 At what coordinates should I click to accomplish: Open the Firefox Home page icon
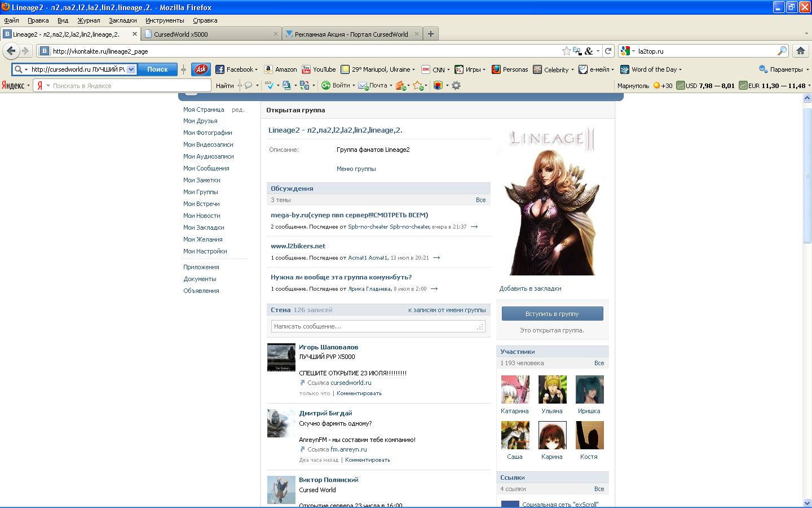(x=801, y=51)
